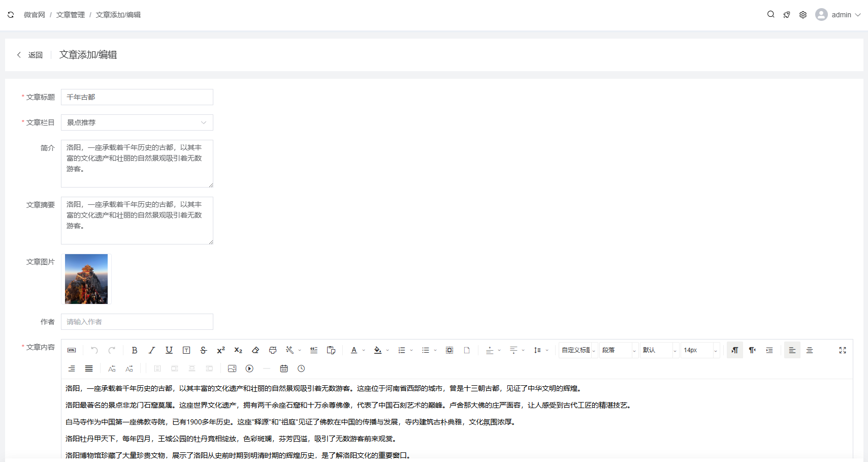Click the auto-typeset magic wand icon

click(290, 350)
